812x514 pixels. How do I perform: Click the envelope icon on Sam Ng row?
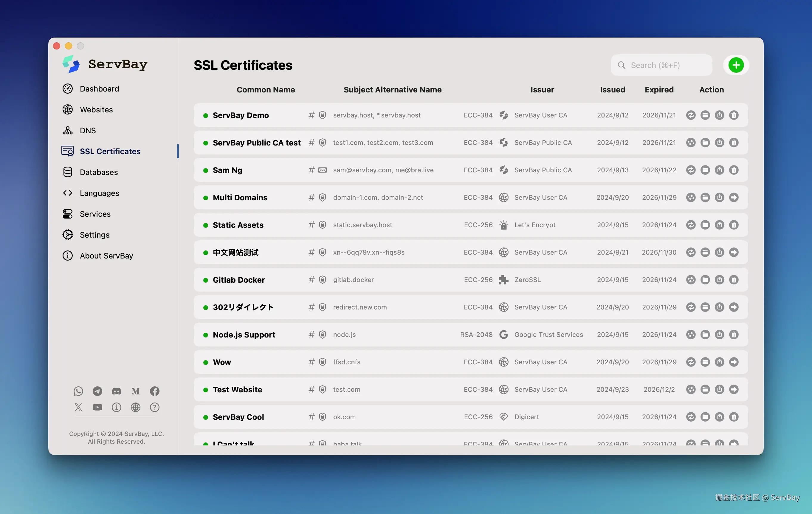click(x=322, y=170)
